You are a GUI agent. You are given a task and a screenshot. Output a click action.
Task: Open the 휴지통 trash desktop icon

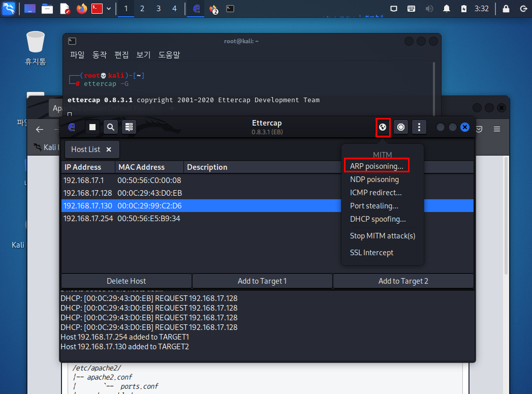pyautogui.click(x=35, y=48)
